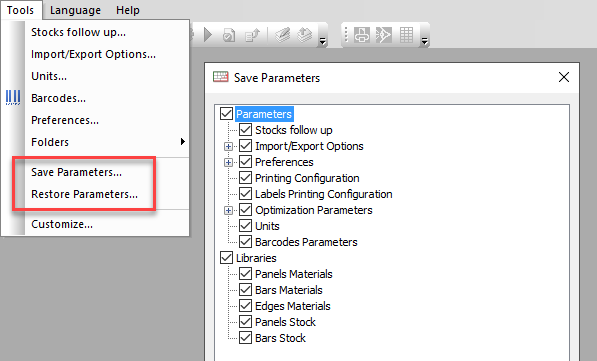Screen dimensions: 597x361
Task: Choose Save Parameters... menu entry
Action: point(77,172)
